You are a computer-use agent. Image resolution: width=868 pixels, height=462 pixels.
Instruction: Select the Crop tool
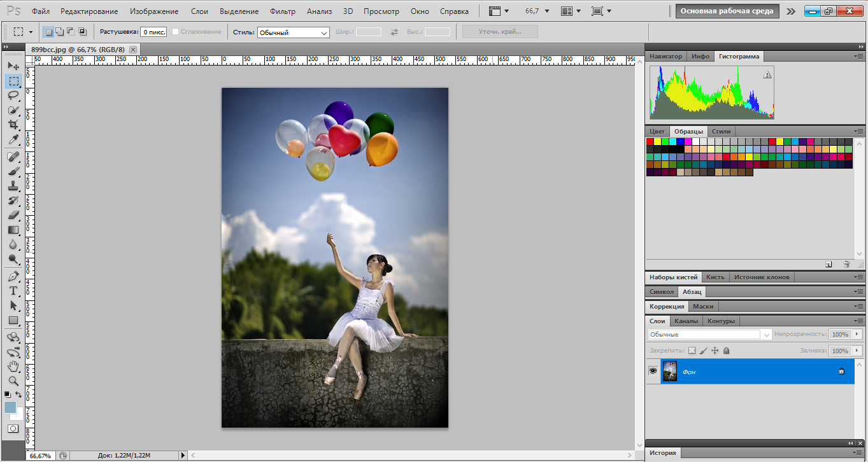tap(13, 125)
